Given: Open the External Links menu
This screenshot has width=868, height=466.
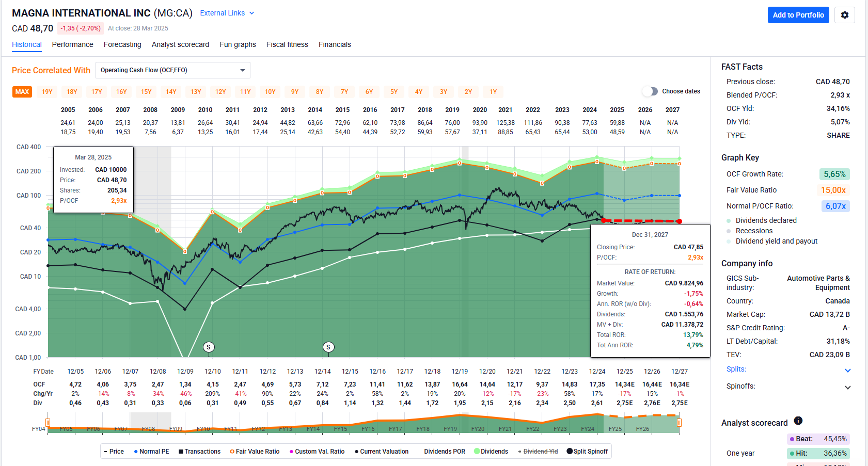Looking at the screenshot, I should point(227,13).
